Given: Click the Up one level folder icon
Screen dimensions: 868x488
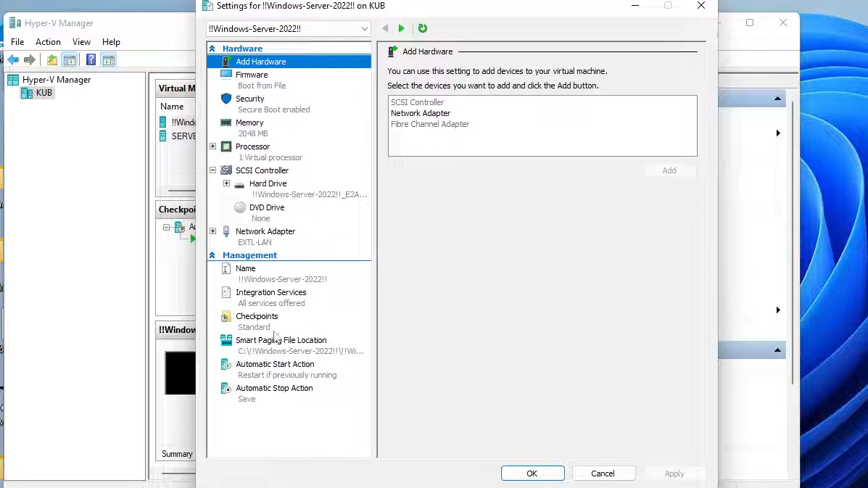Looking at the screenshot, I should click(x=51, y=59).
